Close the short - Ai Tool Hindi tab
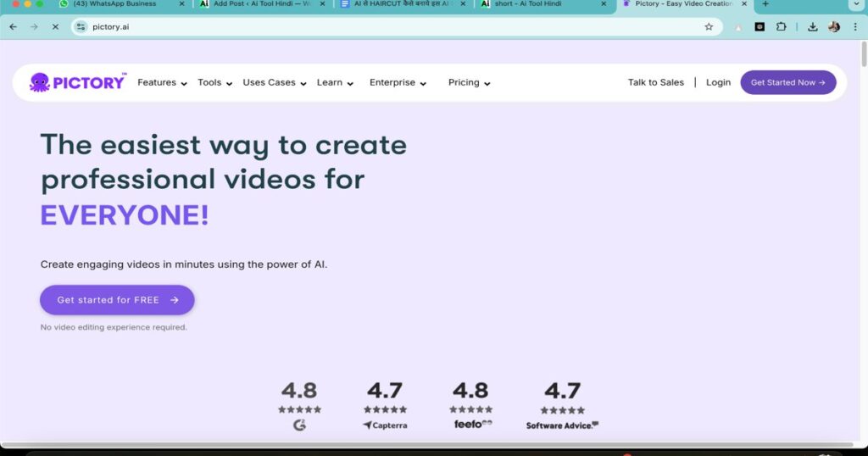Screen dimensions: 868x456 pos(604,4)
